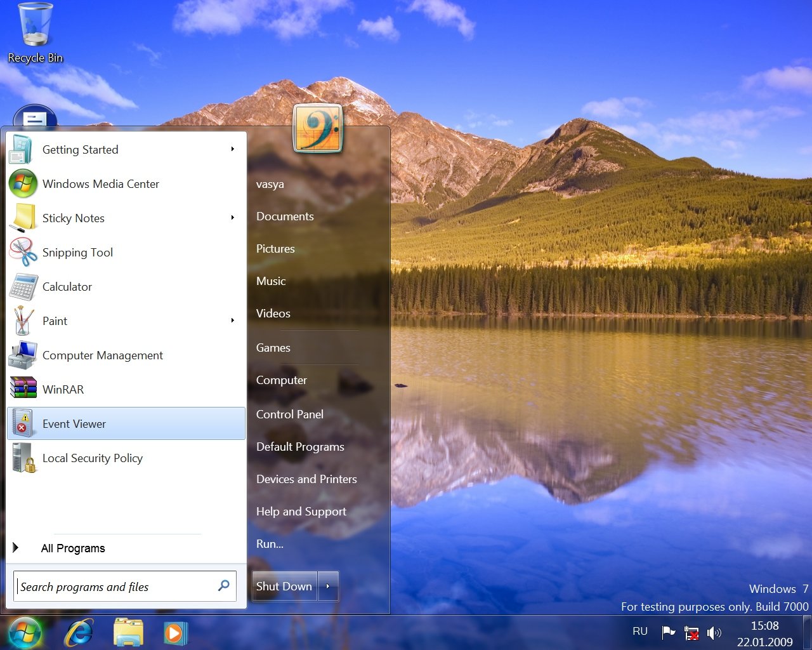This screenshot has height=650, width=812.
Task: Click the Shut Down button
Action: [x=284, y=587]
